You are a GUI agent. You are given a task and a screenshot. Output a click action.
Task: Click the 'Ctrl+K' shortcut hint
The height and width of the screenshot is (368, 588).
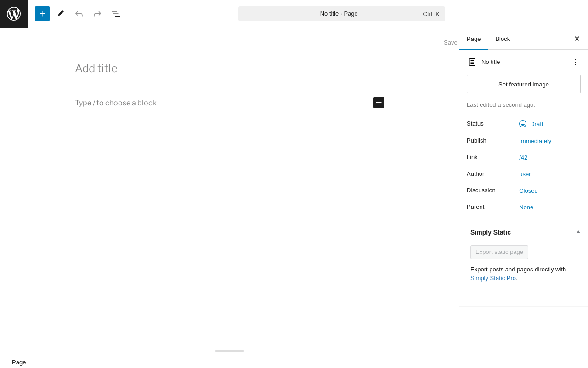(x=431, y=14)
